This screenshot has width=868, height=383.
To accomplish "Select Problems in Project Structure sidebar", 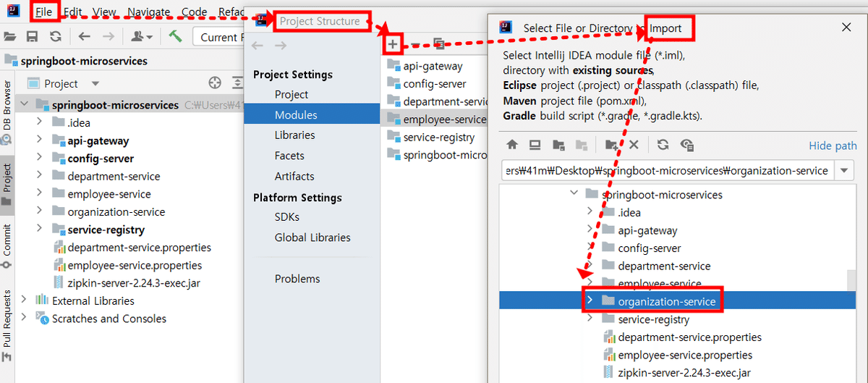I will pyautogui.click(x=297, y=279).
